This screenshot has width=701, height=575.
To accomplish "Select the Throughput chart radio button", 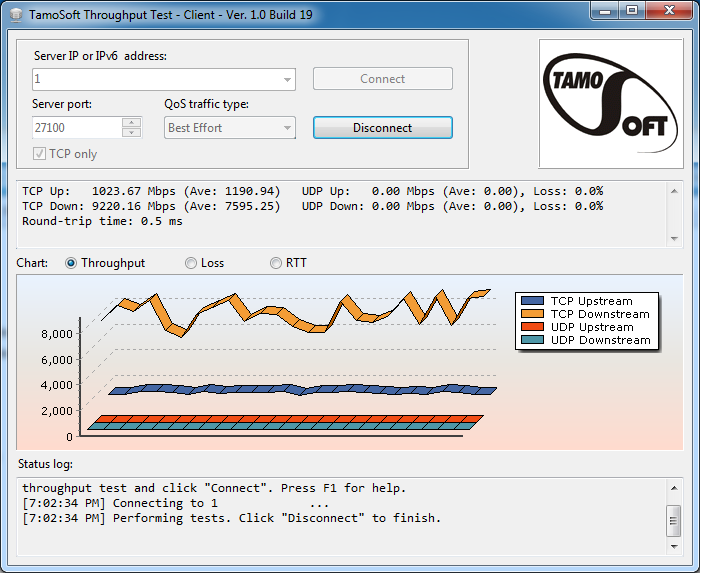I will tap(71, 263).
